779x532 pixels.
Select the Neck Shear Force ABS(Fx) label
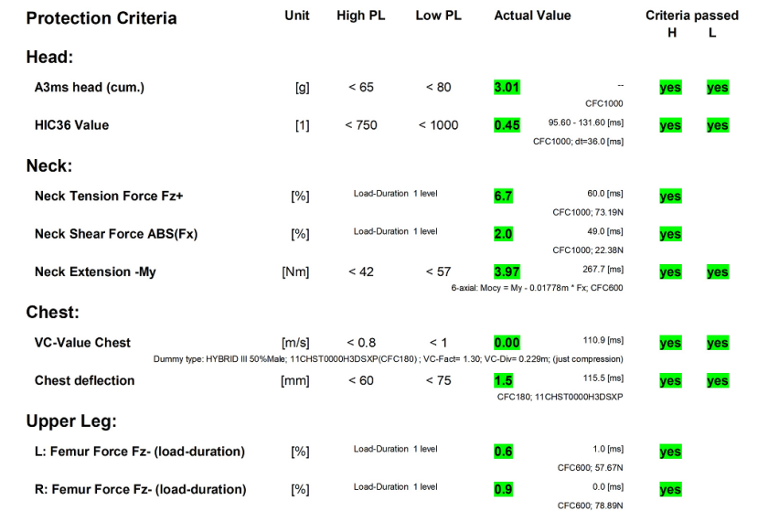116,234
